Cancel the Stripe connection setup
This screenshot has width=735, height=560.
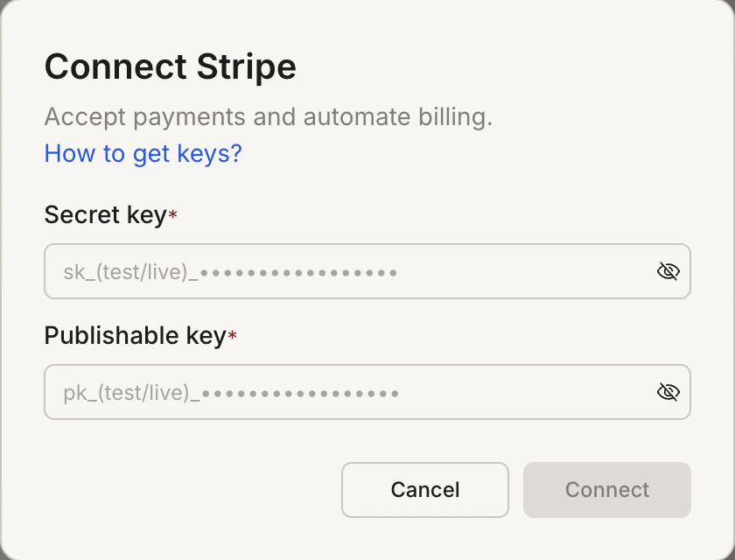424,490
